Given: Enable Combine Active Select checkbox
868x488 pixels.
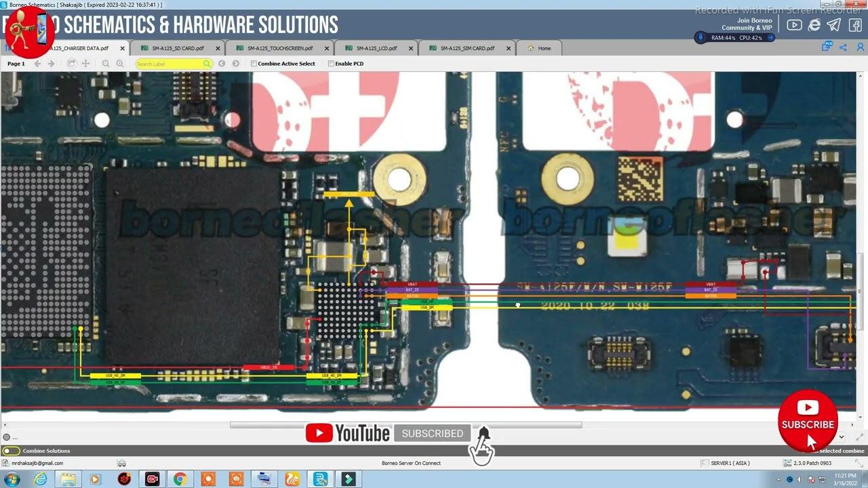Looking at the screenshot, I should (254, 64).
